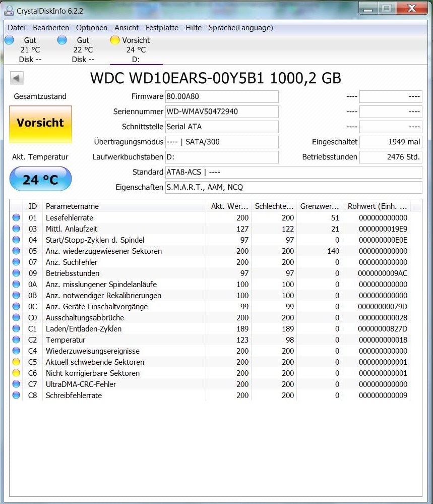
Task: Click the ID column header
Action: coord(32,206)
